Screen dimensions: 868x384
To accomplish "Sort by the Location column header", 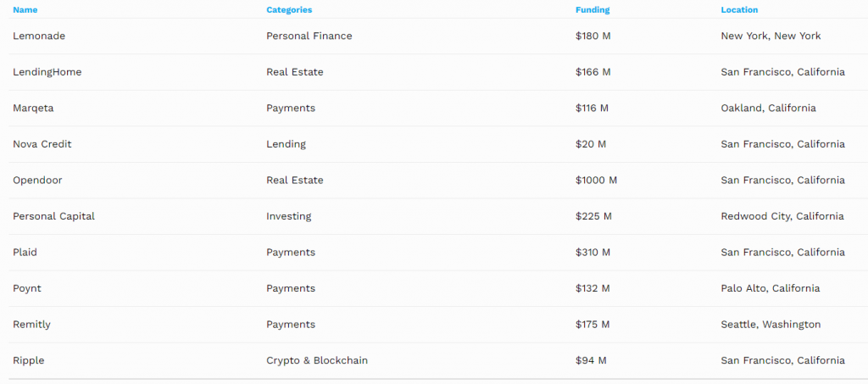I will click(x=739, y=10).
